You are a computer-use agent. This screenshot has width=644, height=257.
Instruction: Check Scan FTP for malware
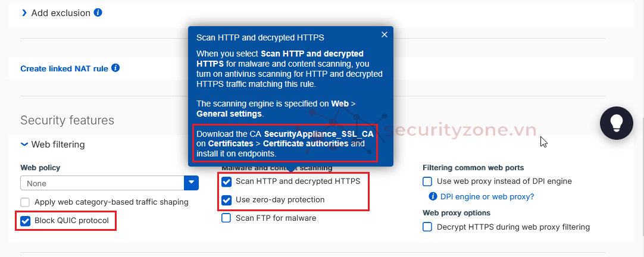pos(226,218)
